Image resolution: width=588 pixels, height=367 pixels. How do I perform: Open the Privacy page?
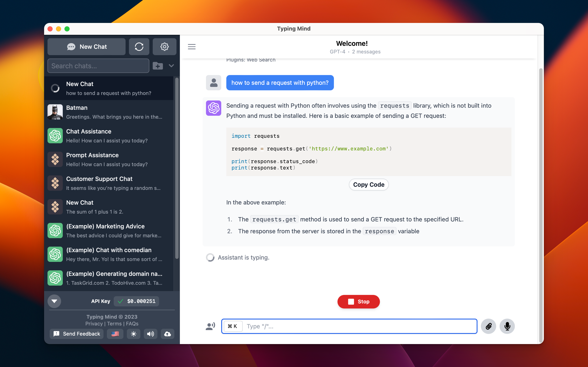94,324
